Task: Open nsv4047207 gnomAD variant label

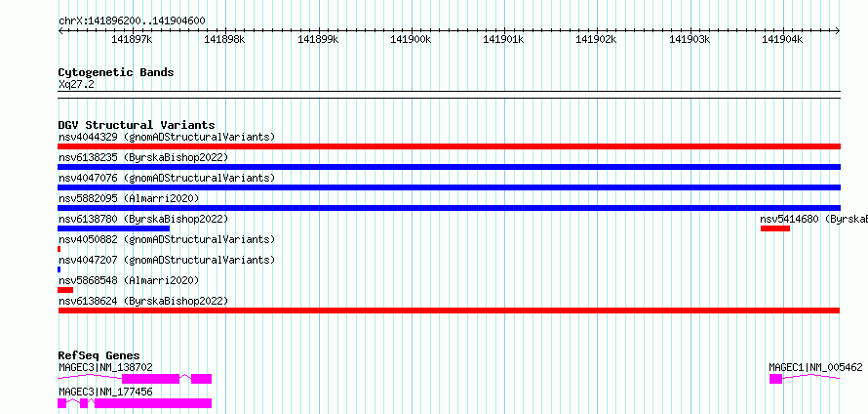Action: (167, 260)
